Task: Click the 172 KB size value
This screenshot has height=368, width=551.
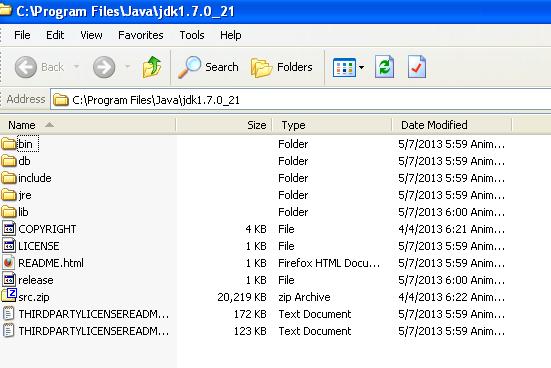Action: pos(250,314)
